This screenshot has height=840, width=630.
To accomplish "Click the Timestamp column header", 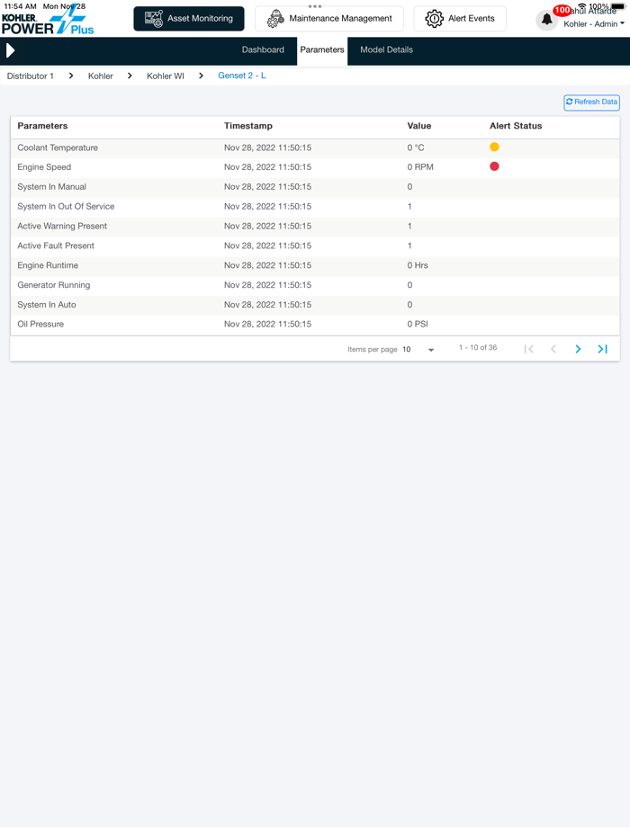I will click(248, 126).
